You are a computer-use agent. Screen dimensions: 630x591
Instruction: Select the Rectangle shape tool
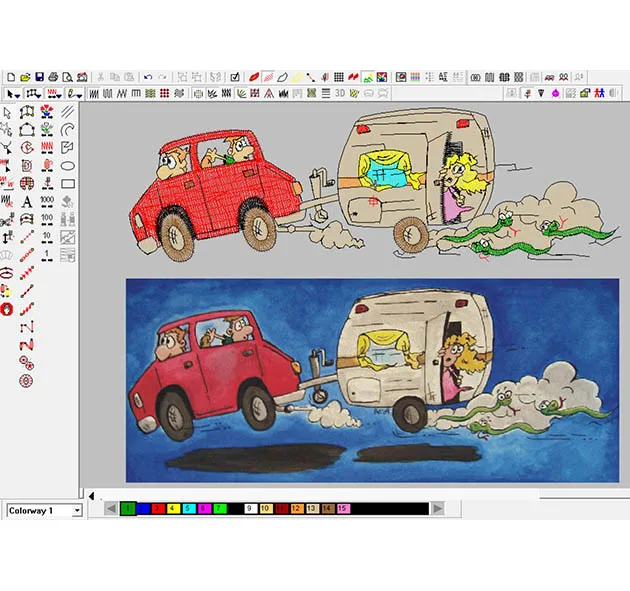tap(68, 184)
